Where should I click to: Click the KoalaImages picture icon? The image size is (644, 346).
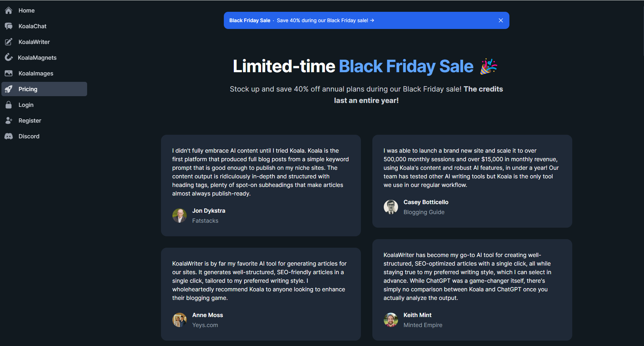click(x=9, y=73)
